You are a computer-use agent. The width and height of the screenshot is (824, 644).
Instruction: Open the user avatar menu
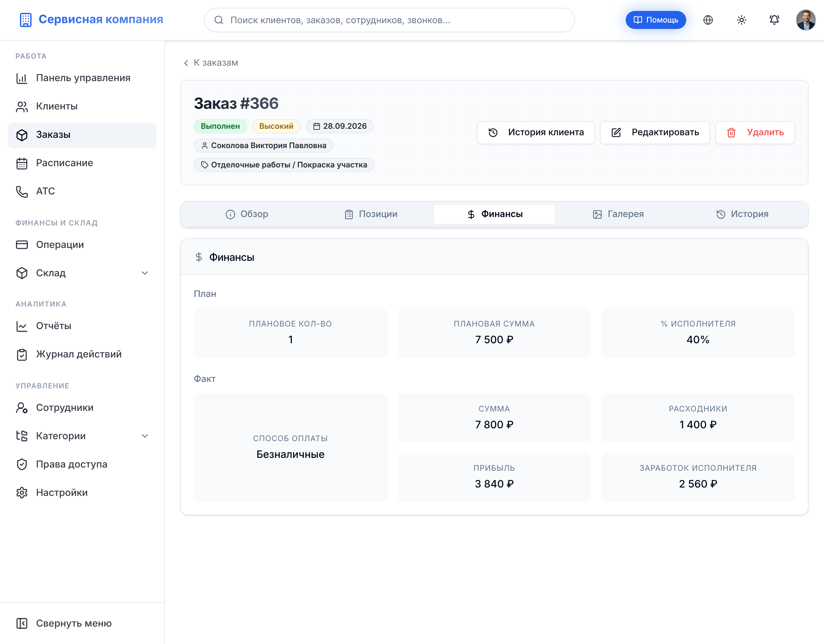tap(806, 20)
